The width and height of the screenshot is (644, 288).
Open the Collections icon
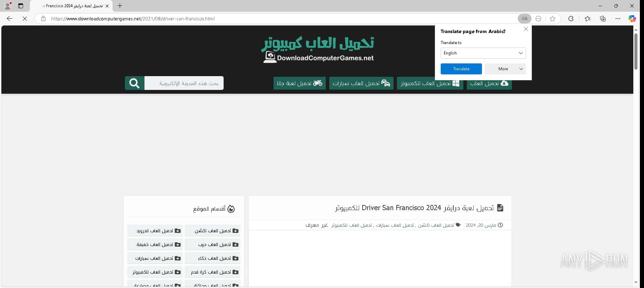(603, 19)
